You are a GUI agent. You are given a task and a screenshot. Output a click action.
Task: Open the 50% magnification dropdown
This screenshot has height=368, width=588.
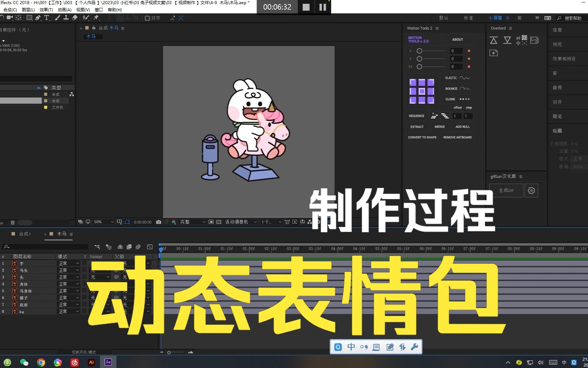point(104,222)
